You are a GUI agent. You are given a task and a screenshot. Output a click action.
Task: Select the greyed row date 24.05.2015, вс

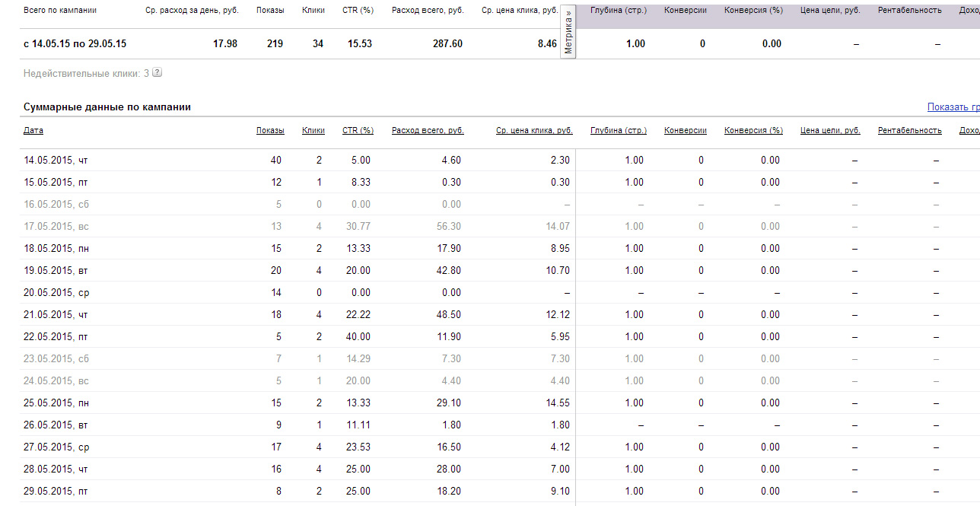click(56, 381)
